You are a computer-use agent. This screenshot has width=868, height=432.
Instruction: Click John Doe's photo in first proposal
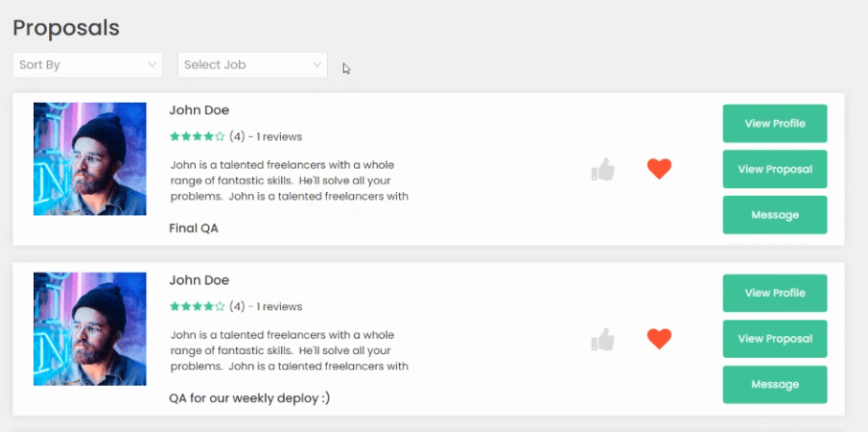click(90, 159)
